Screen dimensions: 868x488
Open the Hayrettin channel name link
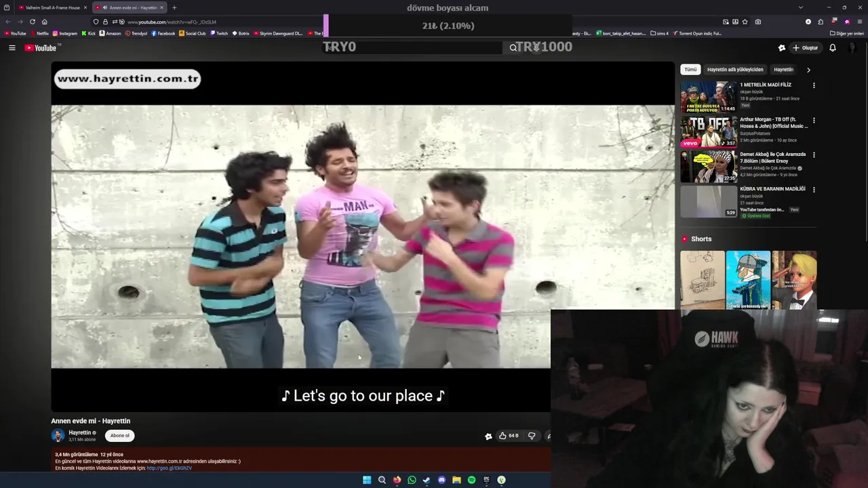point(79,432)
